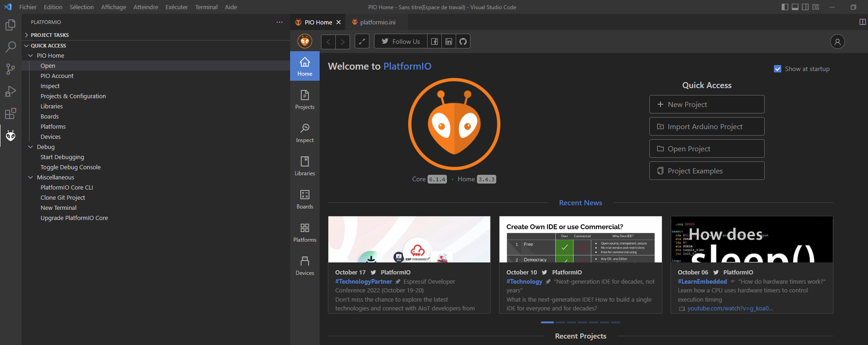Image resolution: width=868 pixels, height=345 pixels.
Task: Select the last news carousel page indicator
Action: pos(616,322)
